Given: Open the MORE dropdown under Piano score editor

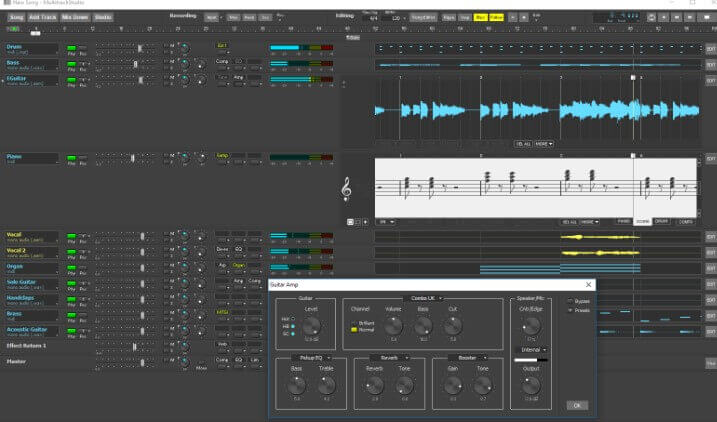Looking at the screenshot, I should tap(589, 222).
